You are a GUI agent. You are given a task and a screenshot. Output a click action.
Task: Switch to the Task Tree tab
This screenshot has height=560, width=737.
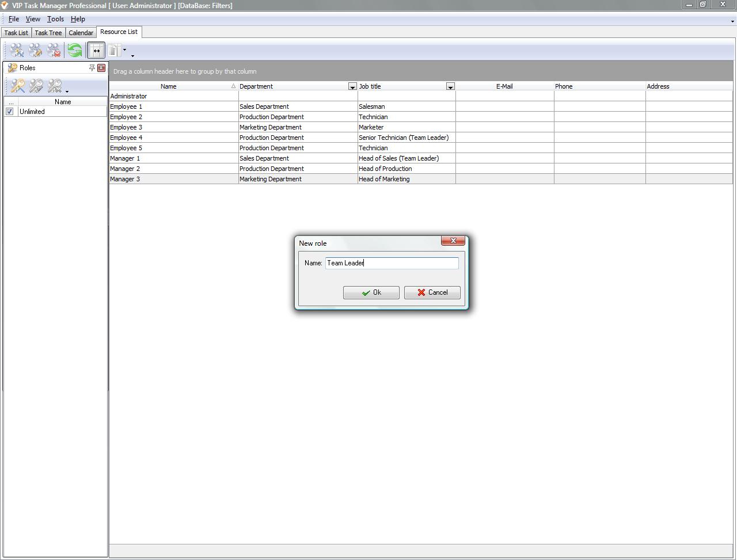(x=48, y=33)
